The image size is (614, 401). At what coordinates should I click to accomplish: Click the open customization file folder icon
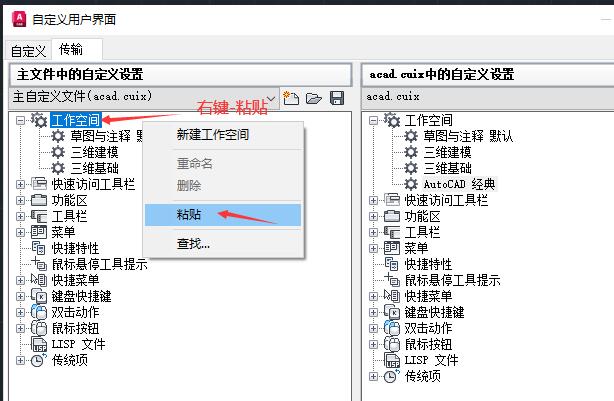click(x=314, y=98)
